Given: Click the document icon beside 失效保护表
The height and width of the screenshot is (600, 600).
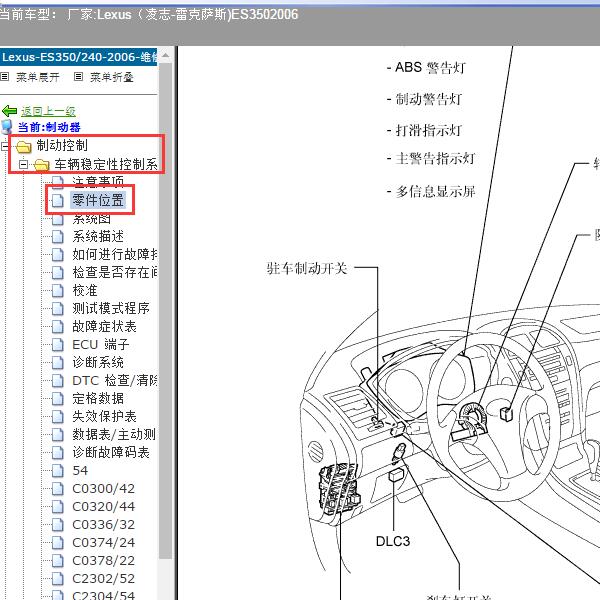Looking at the screenshot, I should coord(58,417).
